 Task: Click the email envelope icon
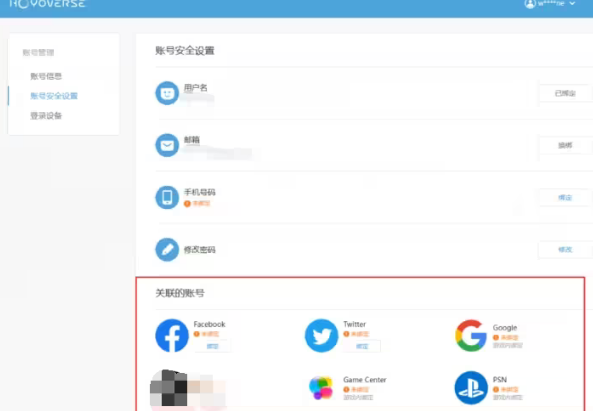167,145
